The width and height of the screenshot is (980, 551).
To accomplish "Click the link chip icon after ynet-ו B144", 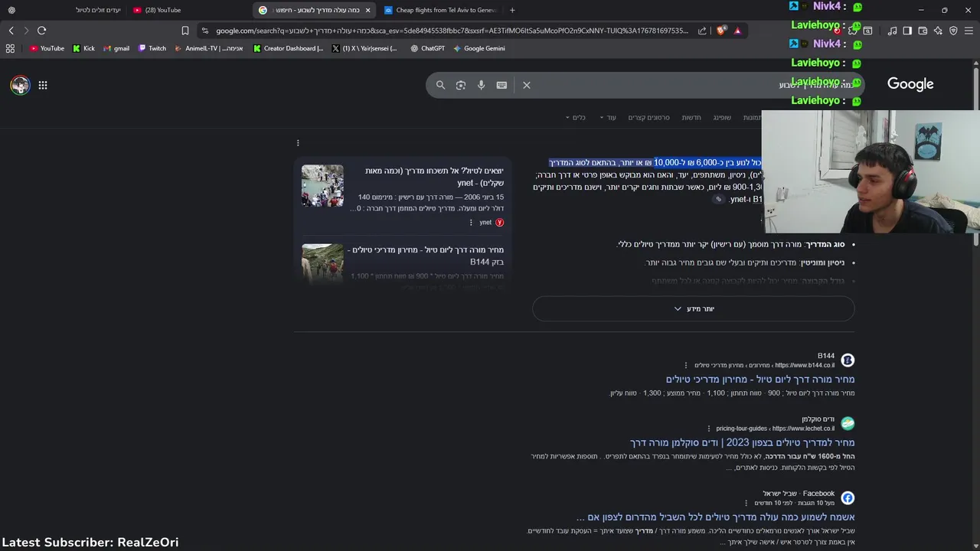I will pos(718,199).
